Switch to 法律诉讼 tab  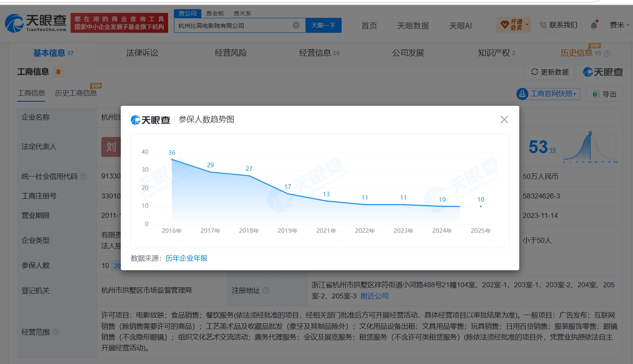pos(142,53)
